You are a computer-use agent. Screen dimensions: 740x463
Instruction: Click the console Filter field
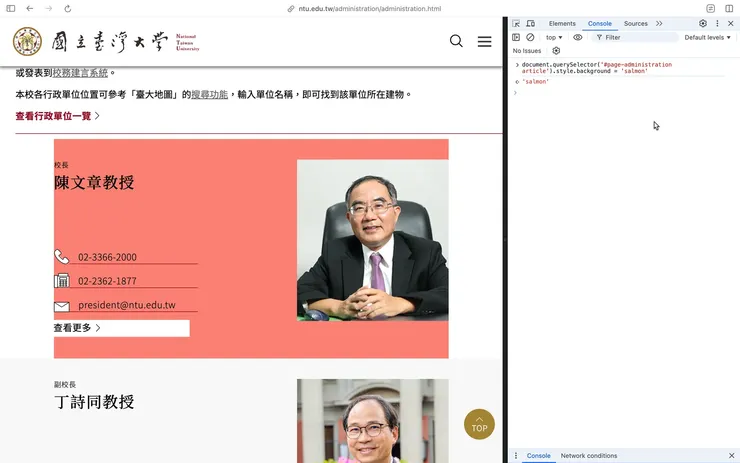[x=635, y=37]
